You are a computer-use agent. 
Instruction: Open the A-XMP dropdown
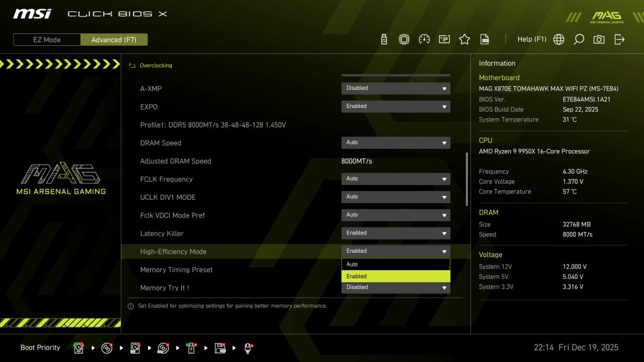click(x=396, y=88)
